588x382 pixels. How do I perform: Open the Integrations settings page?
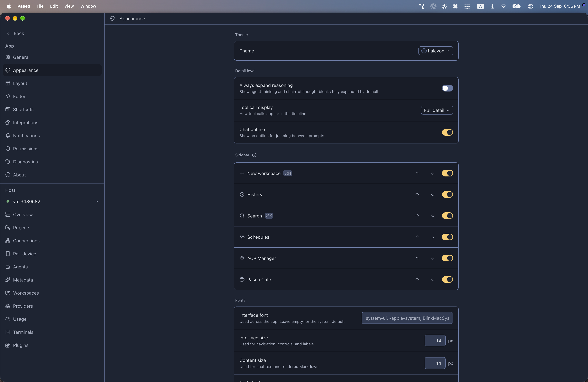pos(52,123)
